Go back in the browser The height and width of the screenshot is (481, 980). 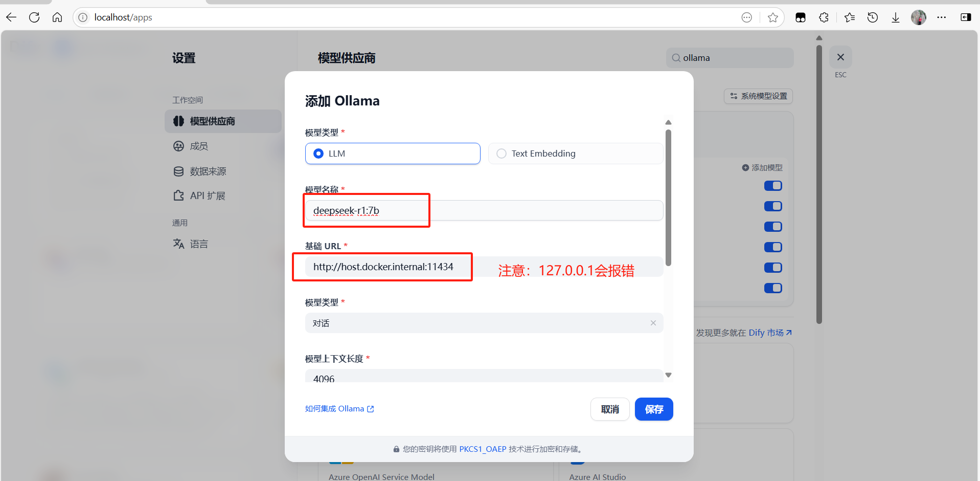[11, 17]
